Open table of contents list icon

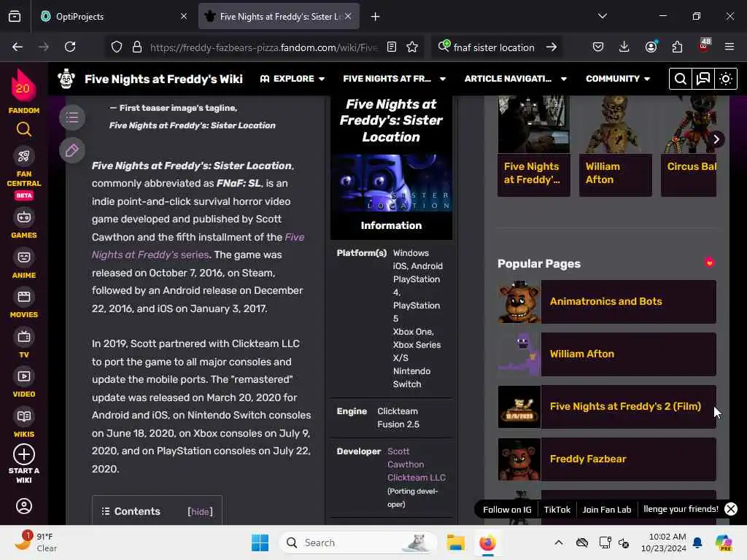[x=72, y=117]
